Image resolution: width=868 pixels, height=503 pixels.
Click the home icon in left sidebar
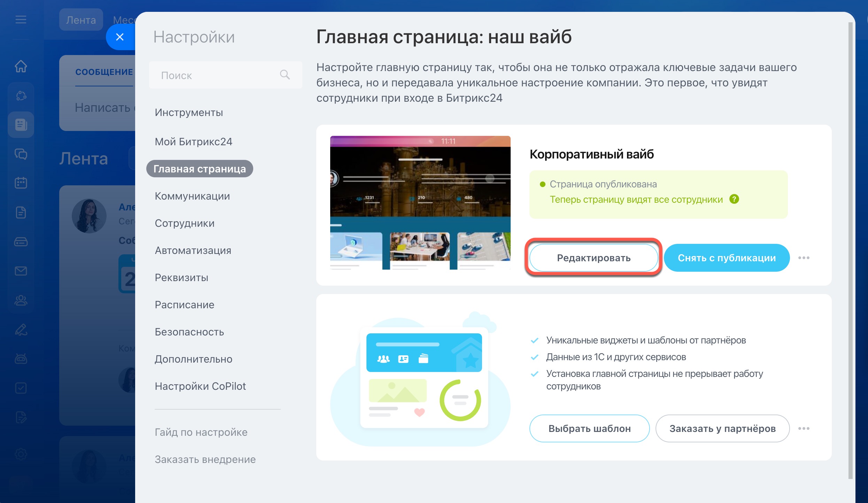tap(21, 66)
